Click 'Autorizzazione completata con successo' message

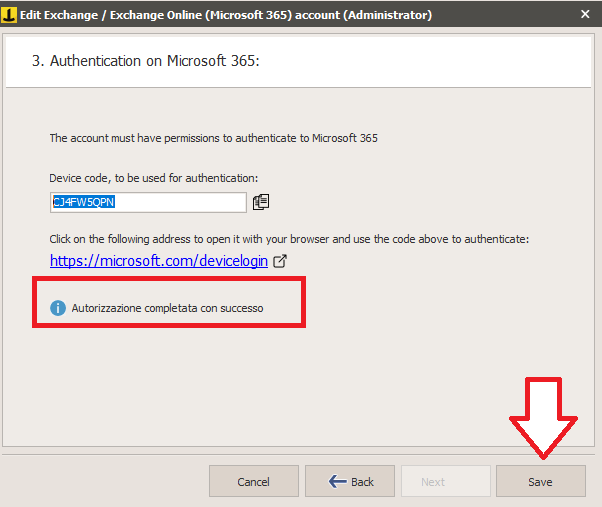(x=167, y=308)
